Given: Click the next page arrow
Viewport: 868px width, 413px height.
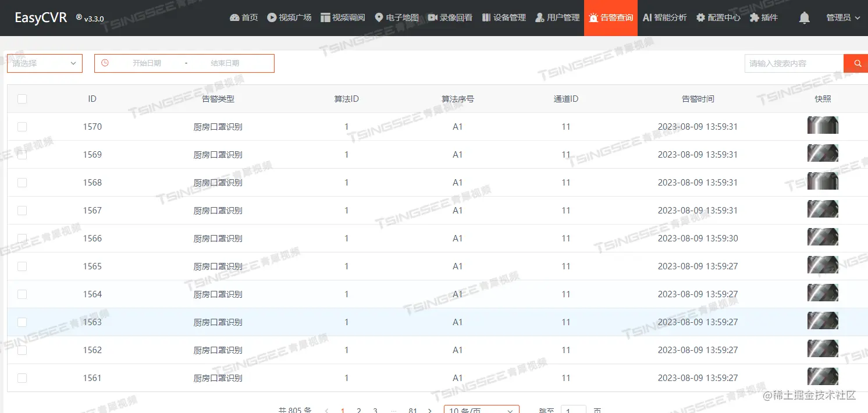Looking at the screenshot, I should coord(429,410).
